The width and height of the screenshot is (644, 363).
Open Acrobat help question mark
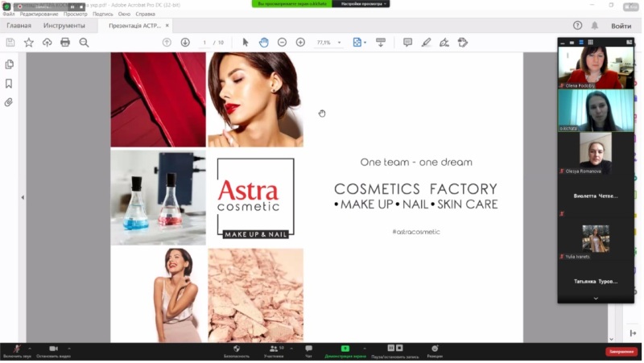point(577,26)
